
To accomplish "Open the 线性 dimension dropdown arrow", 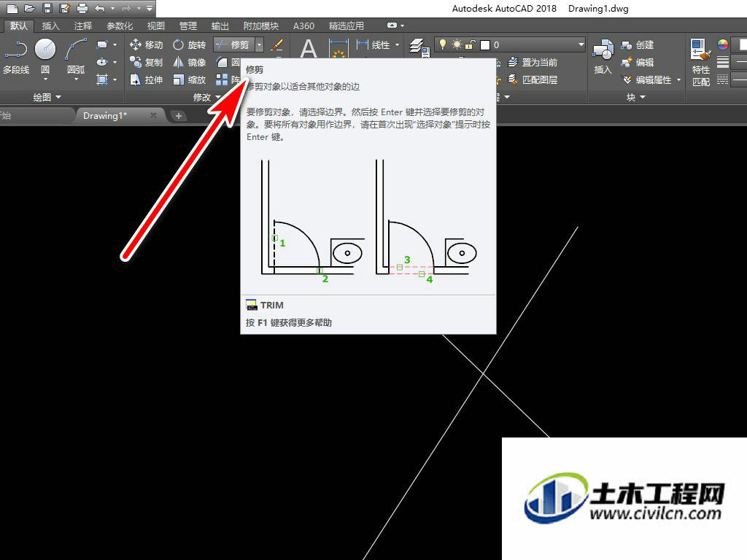I will coord(398,44).
